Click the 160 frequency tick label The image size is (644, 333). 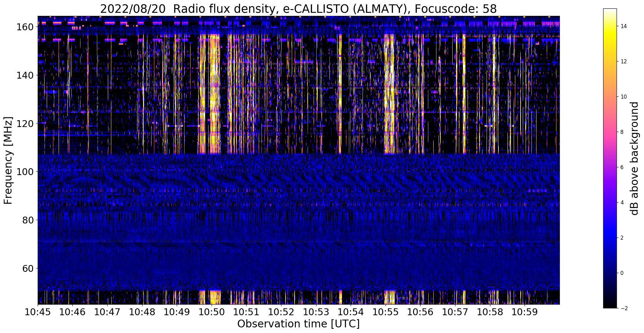(25, 27)
